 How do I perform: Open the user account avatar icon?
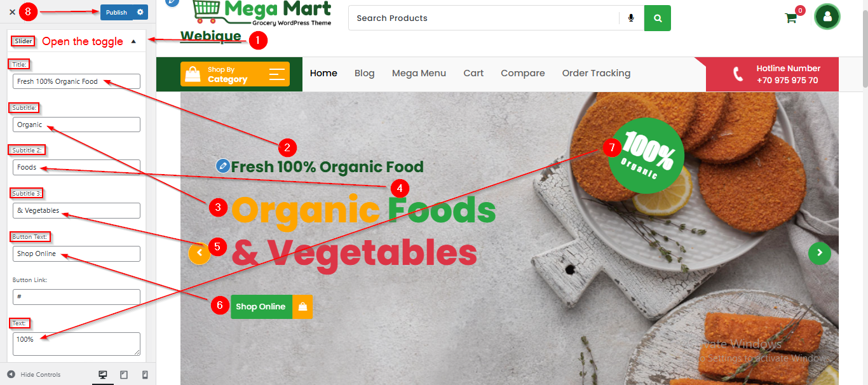point(827,17)
